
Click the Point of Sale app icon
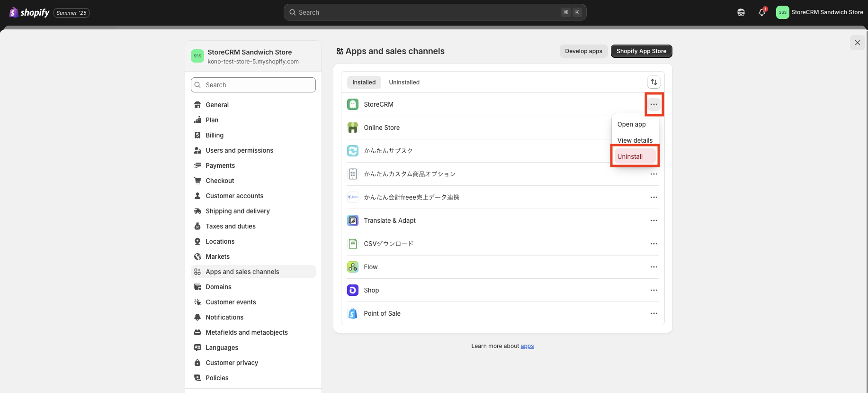click(353, 313)
